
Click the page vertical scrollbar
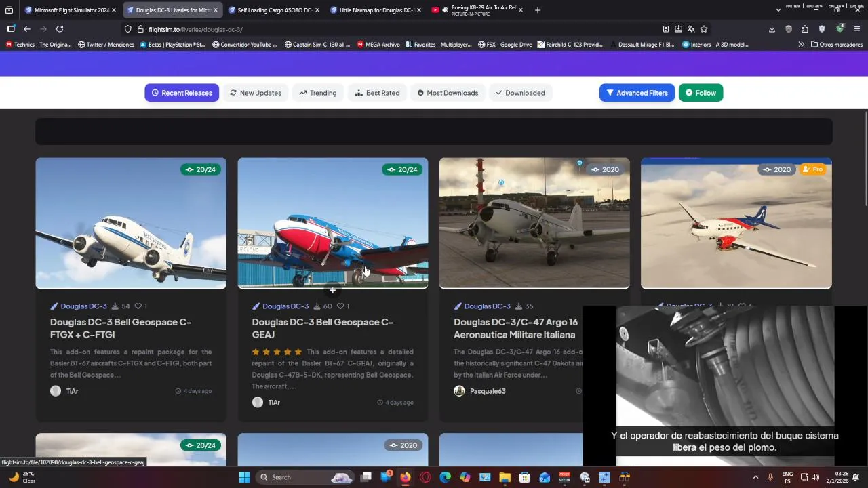(865, 158)
